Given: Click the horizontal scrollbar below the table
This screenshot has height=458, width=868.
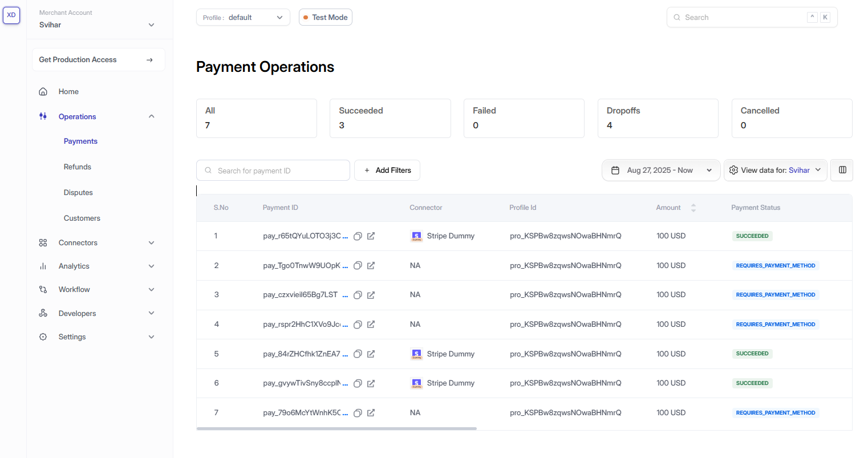Looking at the screenshot, I should click(x=336, y=428).
